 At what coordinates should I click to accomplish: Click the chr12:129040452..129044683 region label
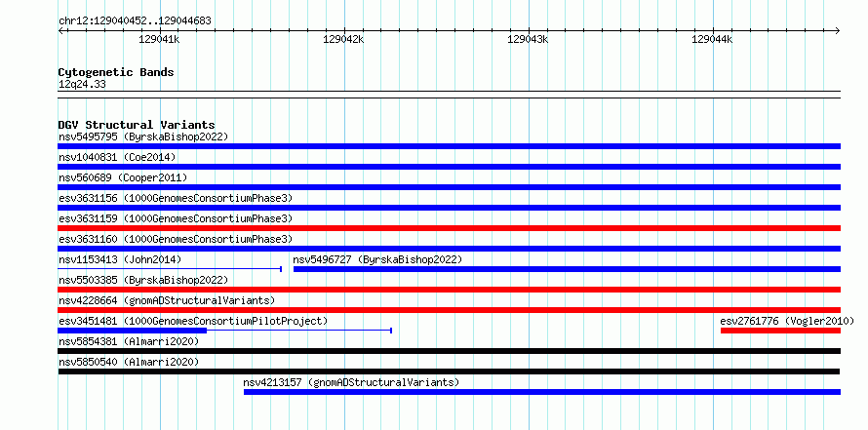point(135,21)
